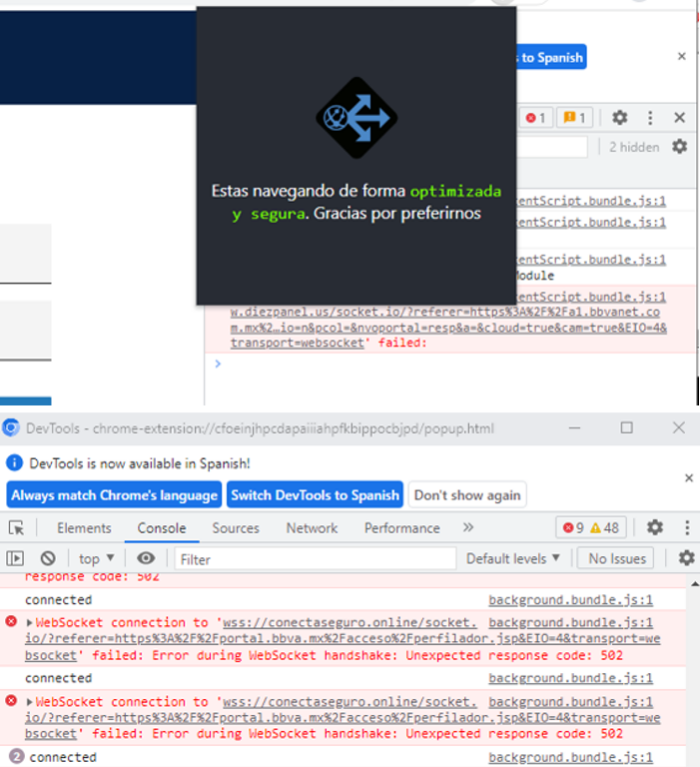This screenshot has height=767, width=700.
Task: Show more tabs with the double chevron
Action: [x=468, y=527]
